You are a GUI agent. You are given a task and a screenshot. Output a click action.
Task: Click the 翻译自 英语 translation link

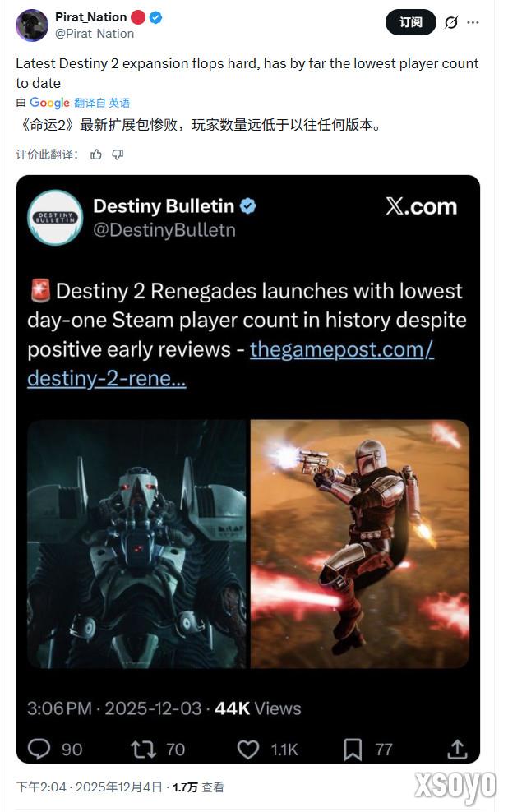coord(102,103)
